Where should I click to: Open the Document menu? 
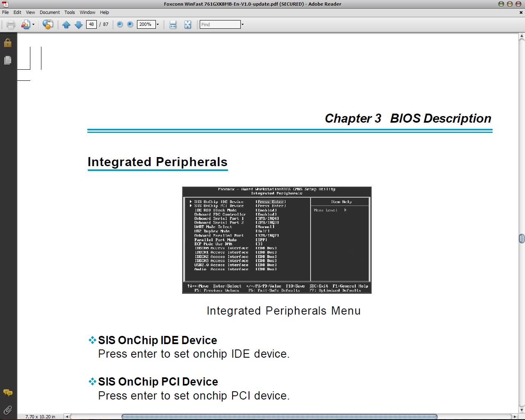(x=50, y=12)
